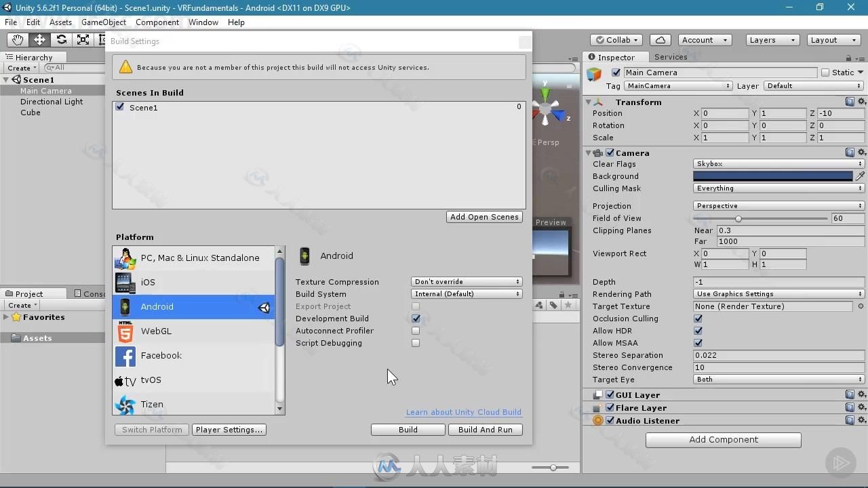Toggle Development Build checkbox

click(416, 319)
